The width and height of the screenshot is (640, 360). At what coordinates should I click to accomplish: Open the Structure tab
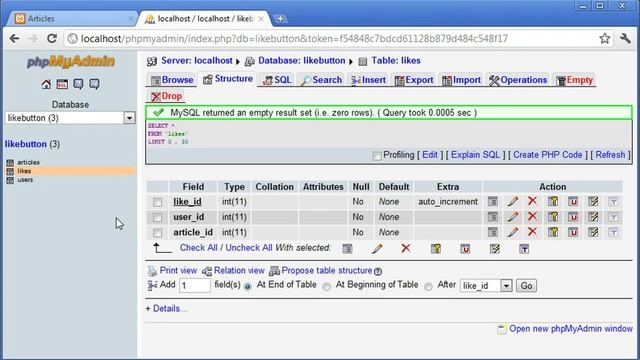228,79
